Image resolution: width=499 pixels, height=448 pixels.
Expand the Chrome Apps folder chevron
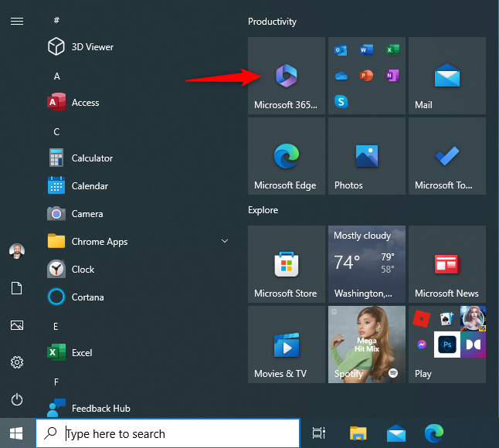click(225, 241)
